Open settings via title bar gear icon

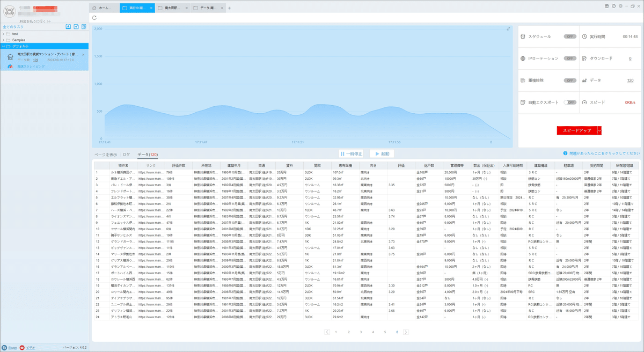tap(620, 6)
